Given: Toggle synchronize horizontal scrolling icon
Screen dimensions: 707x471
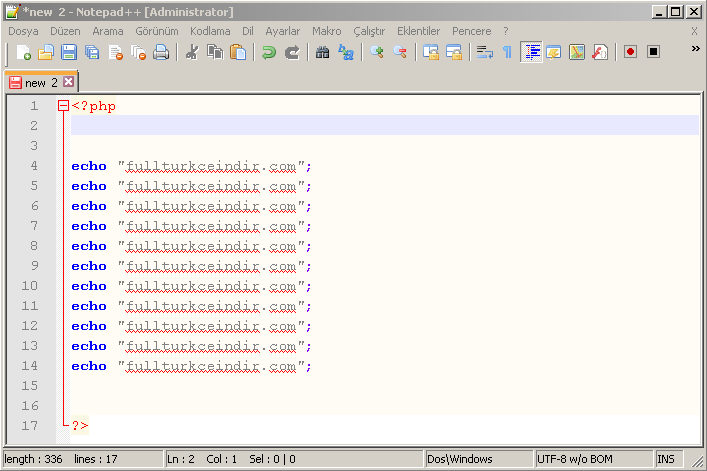Looking at the screenshot, I should [454, 52].
